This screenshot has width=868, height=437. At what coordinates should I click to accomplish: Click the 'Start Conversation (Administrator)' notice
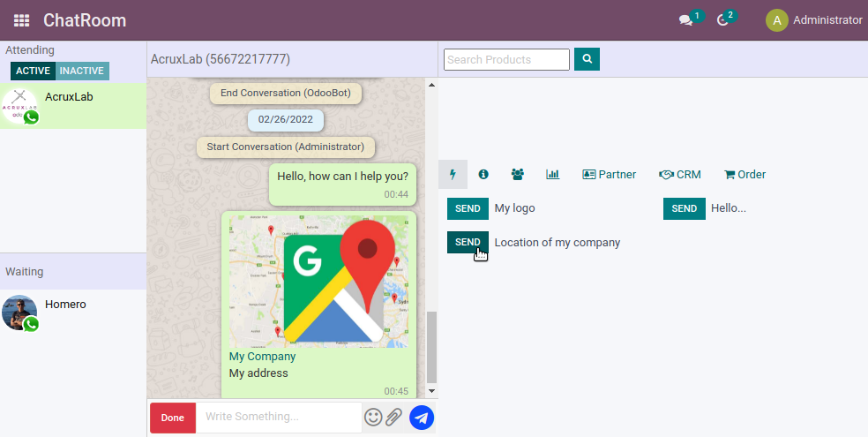(286, 147)
